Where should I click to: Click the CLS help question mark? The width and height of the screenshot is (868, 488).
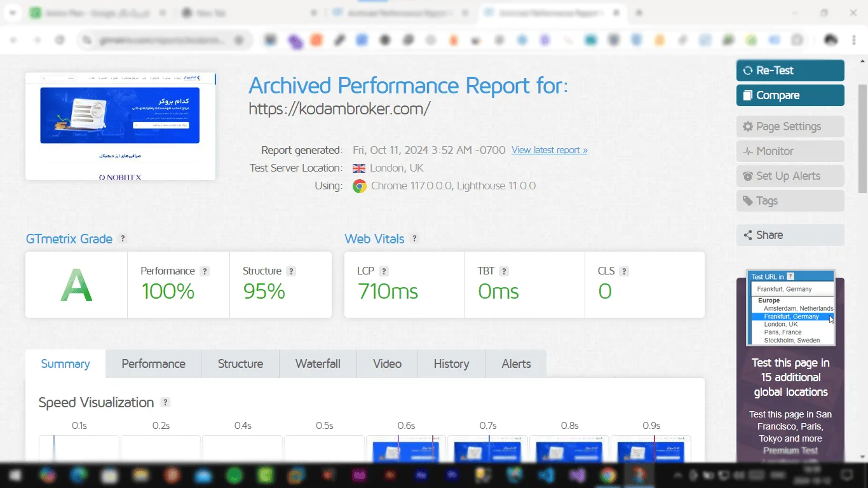click(624, 271)
